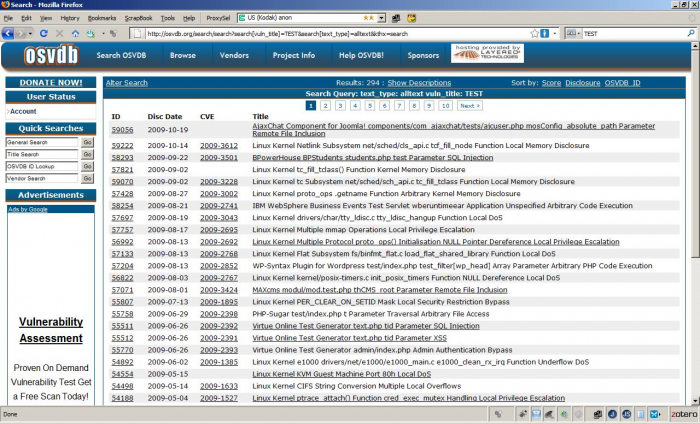Click the blue X-shaped status bar icon
Image resolution: width=700 pixels, height=424 pixels.
[655, 414]
